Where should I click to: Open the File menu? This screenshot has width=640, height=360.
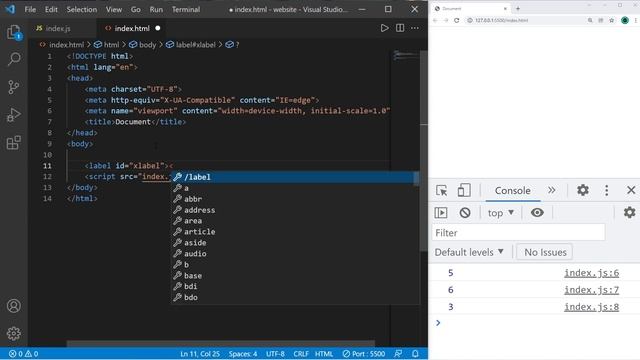point(30,9)
